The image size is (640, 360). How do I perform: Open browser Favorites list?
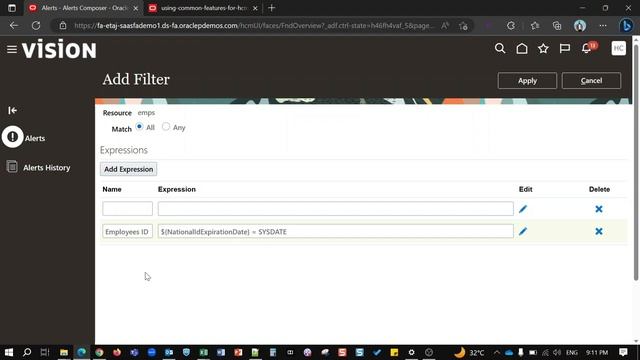(x=535, y=26)
